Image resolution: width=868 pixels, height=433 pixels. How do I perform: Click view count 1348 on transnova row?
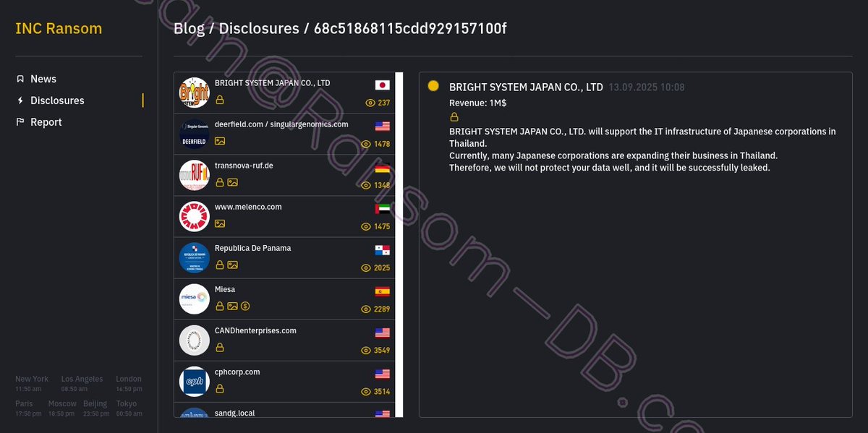(382, 185)
